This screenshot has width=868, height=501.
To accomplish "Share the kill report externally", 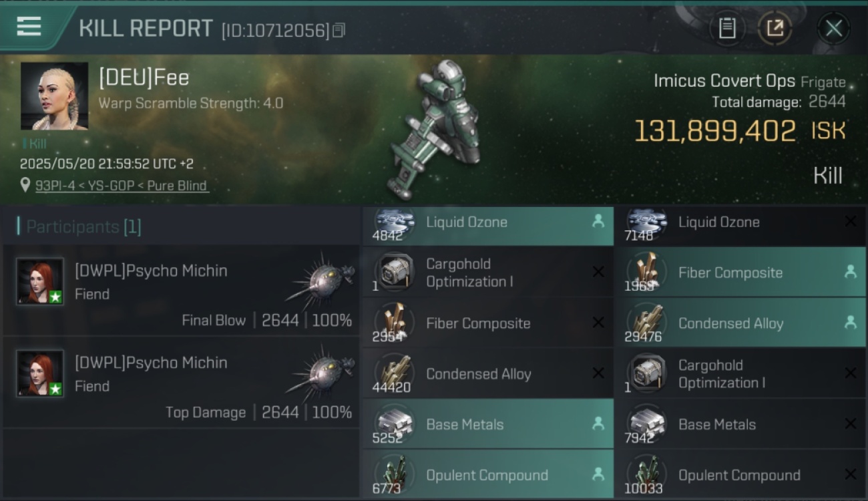I will point(775,28).
